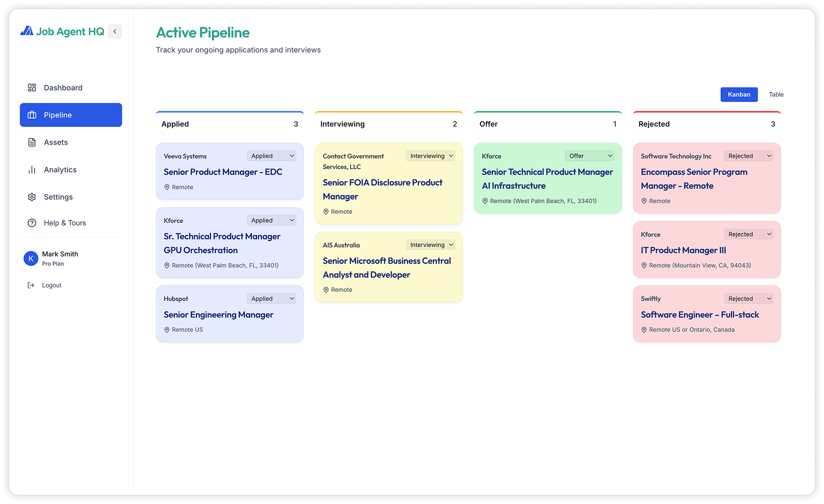
Task: Click the Dashboard grid icon
Action: (32, 88)
